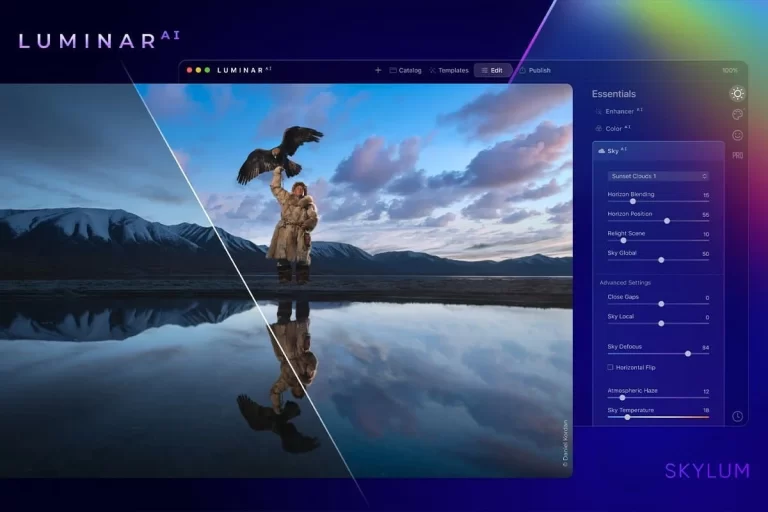Click the Sky Defocus value 84

706,347
